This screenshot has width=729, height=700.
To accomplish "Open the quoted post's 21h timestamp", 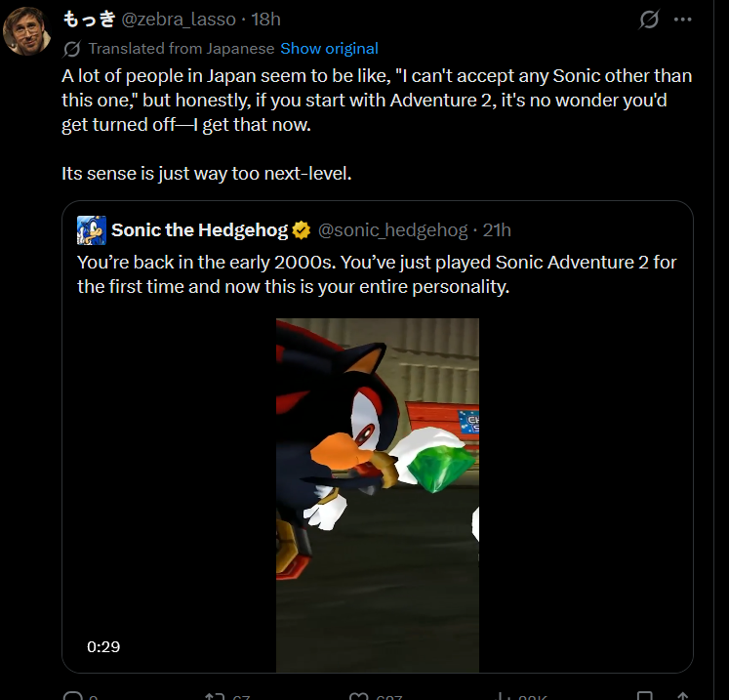I will click(497, 230).
